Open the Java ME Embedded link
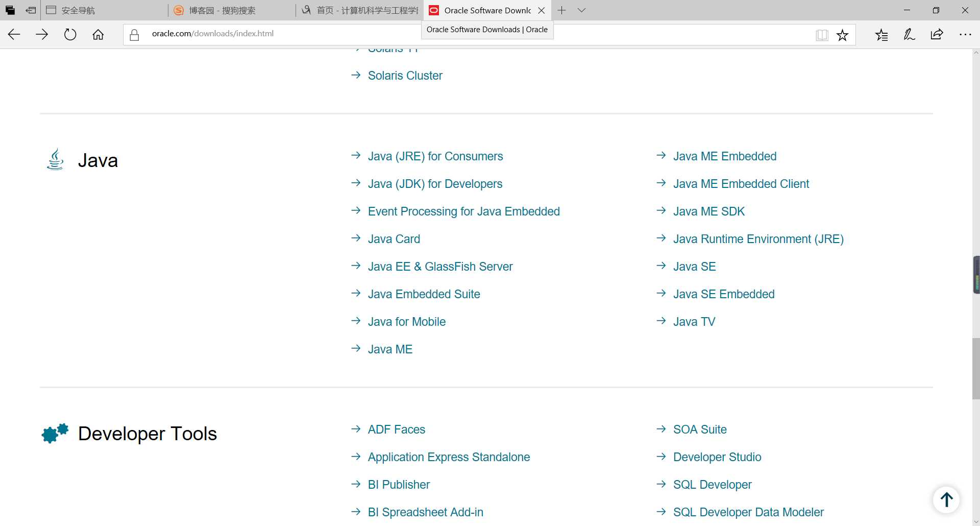 pos(724,156)
